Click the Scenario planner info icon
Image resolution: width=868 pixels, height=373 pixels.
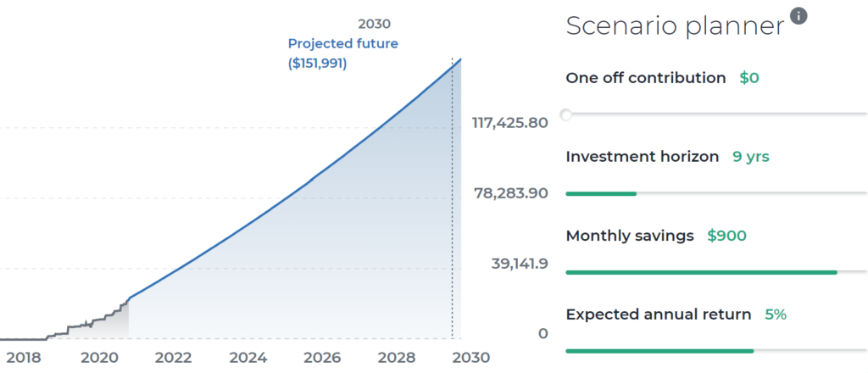coord(798,15)
